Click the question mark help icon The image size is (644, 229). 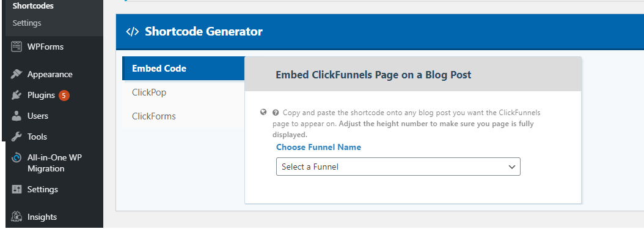276,113
